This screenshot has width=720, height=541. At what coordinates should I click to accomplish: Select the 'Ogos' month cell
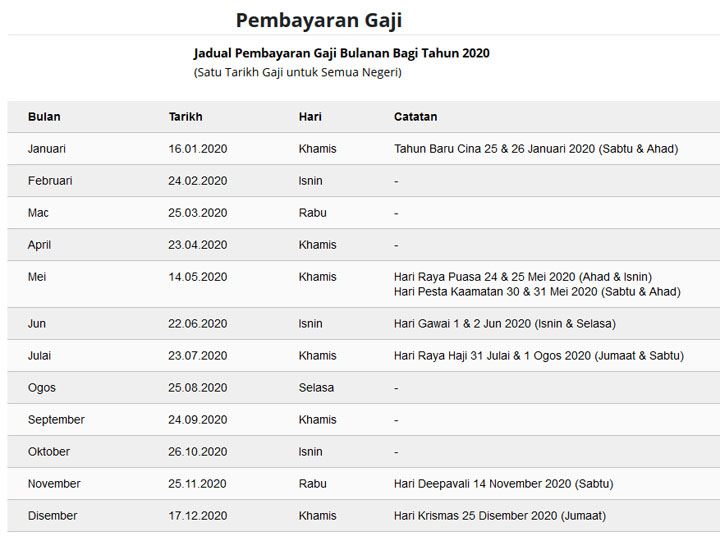[x=42, y=388]
